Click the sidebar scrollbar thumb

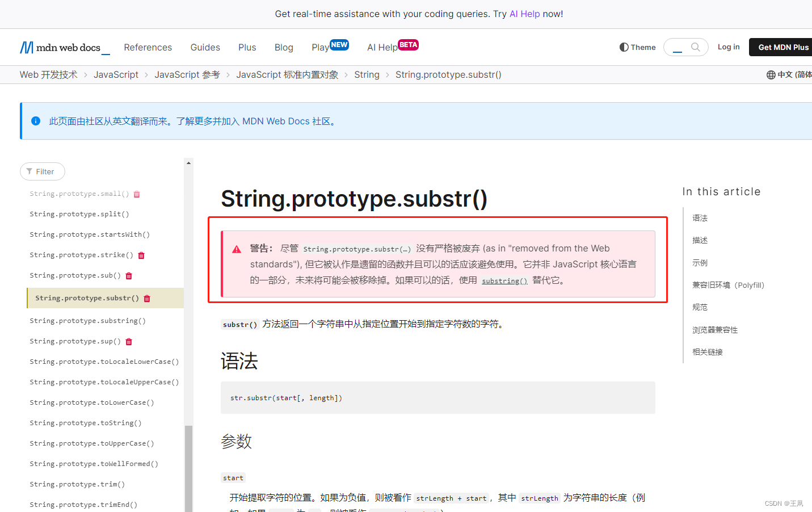188,469
